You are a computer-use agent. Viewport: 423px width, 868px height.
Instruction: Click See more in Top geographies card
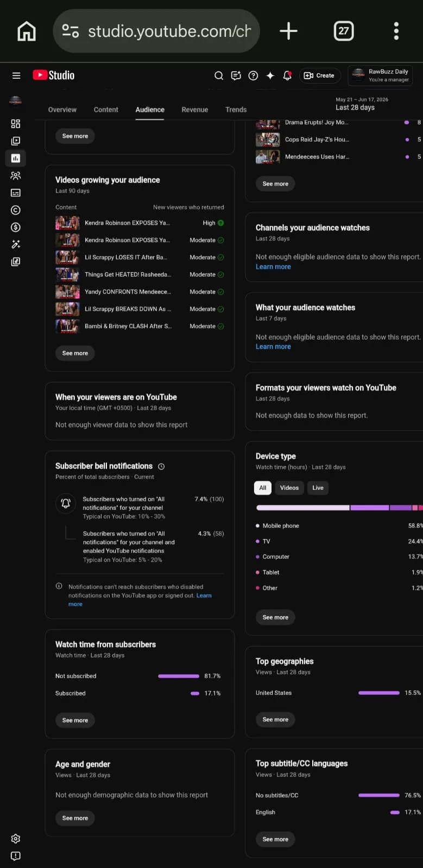(275, 719)
